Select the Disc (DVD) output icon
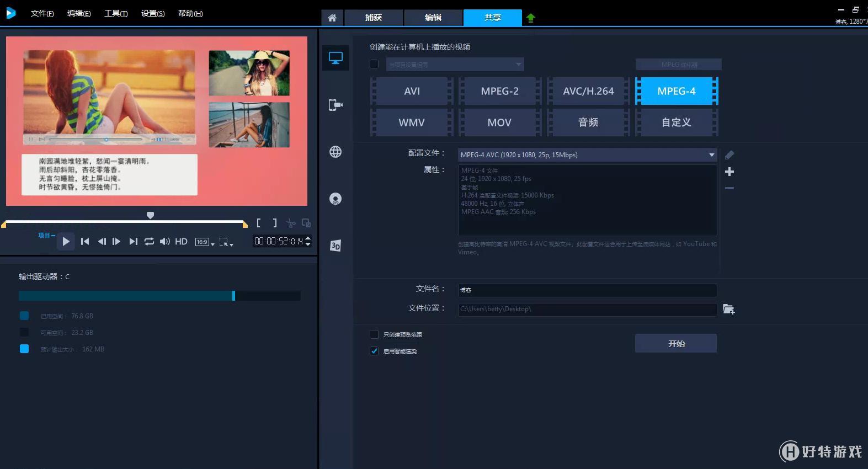This screenshot has height=469, width=868. [x=336, y=199]
